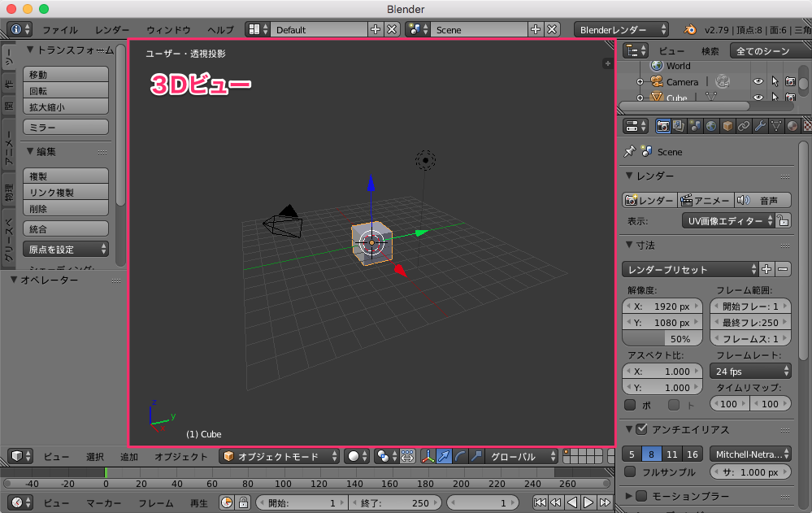Click the World globe icon in outliner
Image resolution: width=812 pixels, height=513 pixels.
click(657, 65)
